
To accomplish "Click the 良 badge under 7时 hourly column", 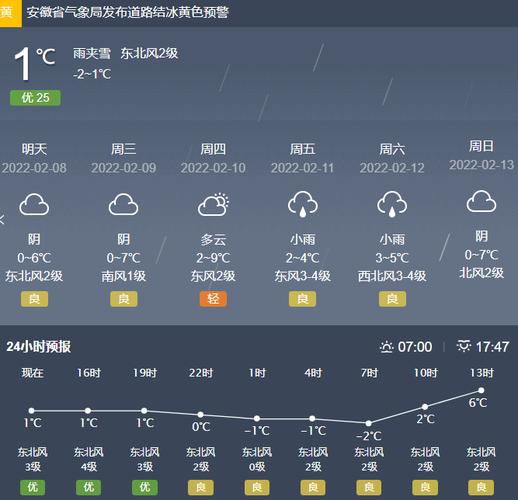I will tap(369, 488).
